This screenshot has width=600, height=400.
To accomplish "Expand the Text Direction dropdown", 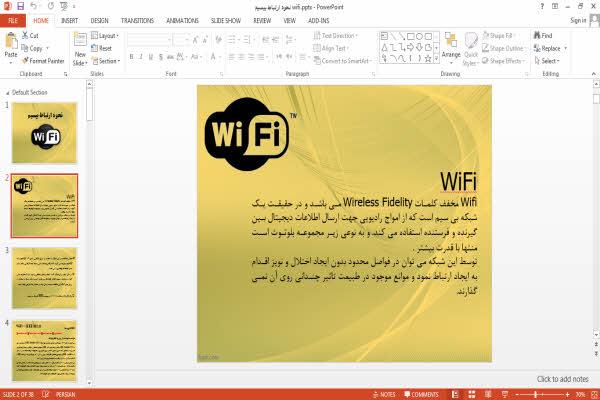I will (336, 36).
